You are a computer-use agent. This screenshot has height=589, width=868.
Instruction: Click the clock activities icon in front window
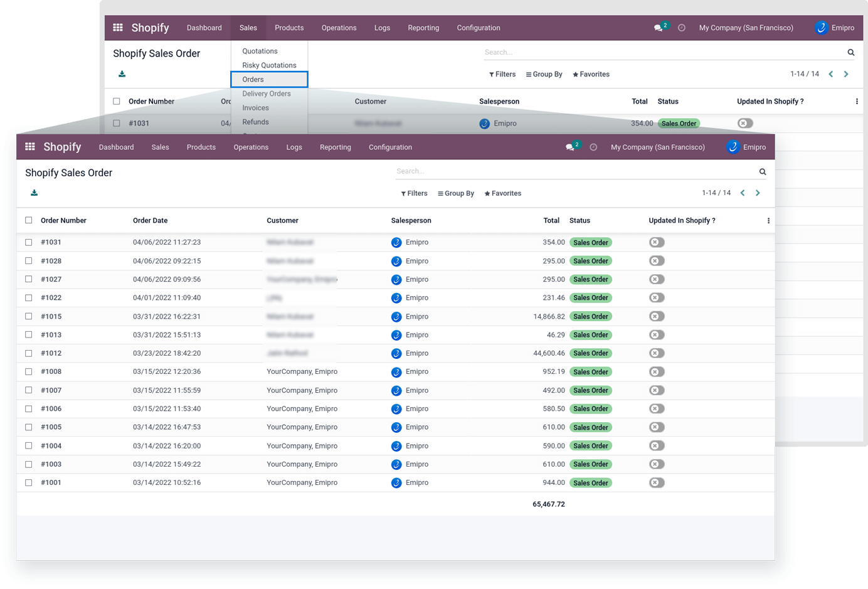click(593, 147)
